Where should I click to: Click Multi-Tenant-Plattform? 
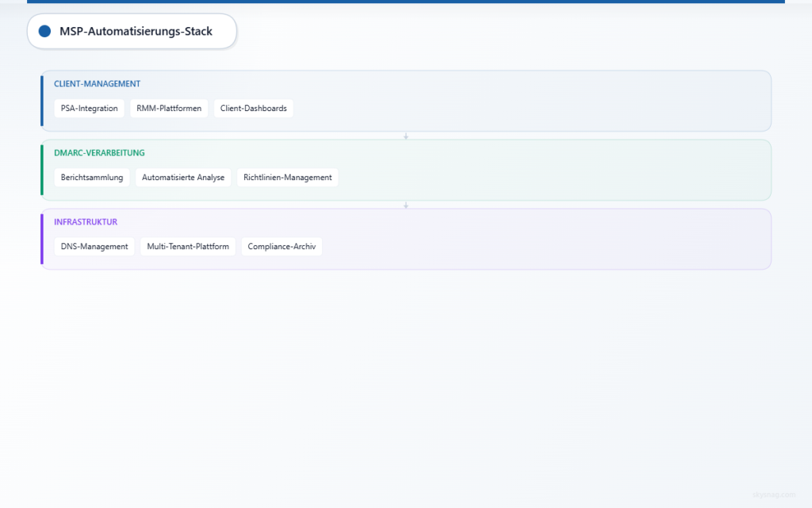pyautogui.click(x=188, y=246)
